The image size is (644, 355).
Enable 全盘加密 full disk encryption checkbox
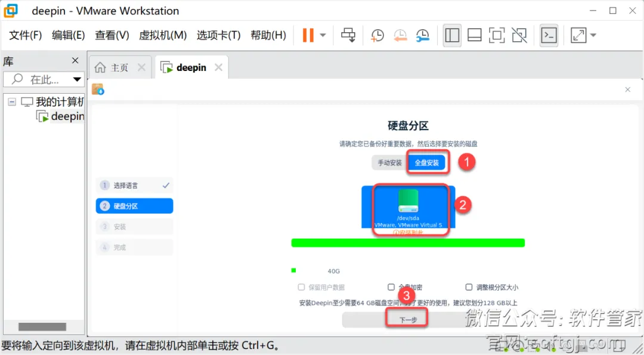click(x=391, y=287)
